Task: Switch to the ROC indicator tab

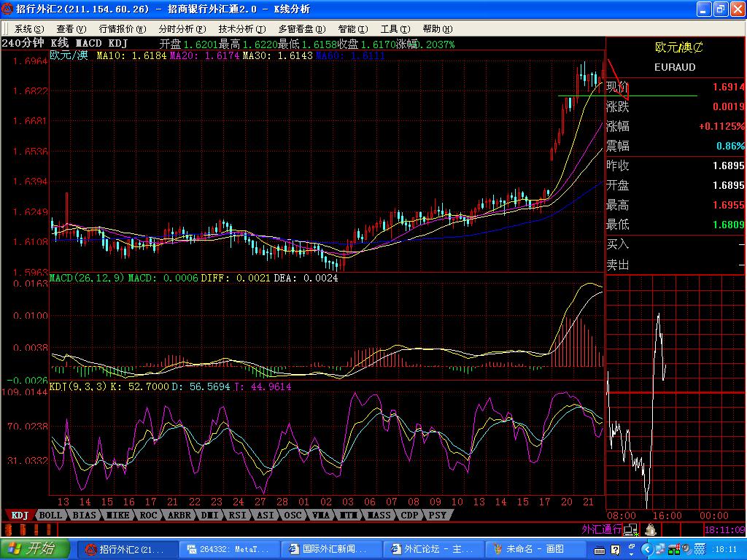Action: [x=148, y=516]
